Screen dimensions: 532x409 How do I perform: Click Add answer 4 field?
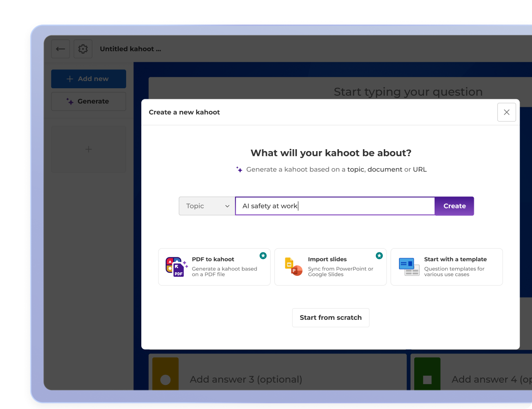coord(471,372)
